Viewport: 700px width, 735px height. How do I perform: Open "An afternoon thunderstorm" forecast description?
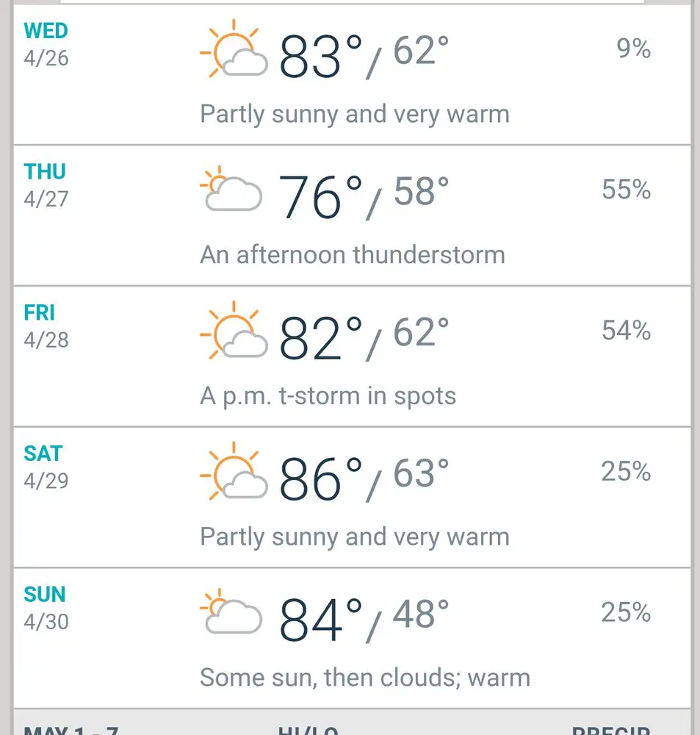353,255
